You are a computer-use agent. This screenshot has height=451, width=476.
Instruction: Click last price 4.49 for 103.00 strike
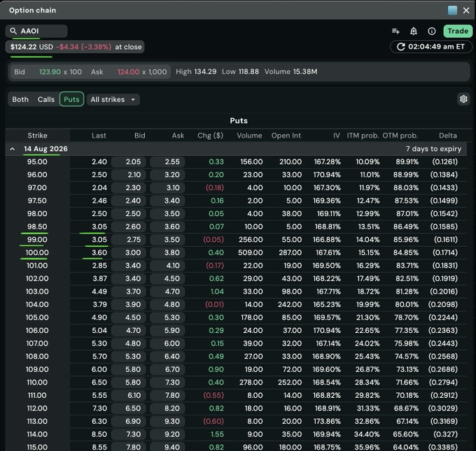[99, 292]
